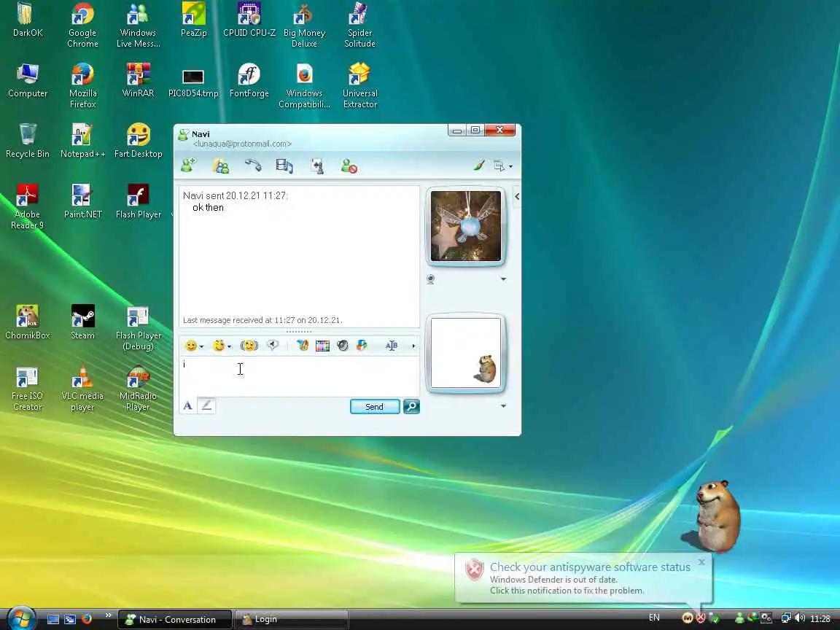Select the FontForge desktop shortcut
The width and height of the screenshot is (840, 630).
tap(249, 80)
